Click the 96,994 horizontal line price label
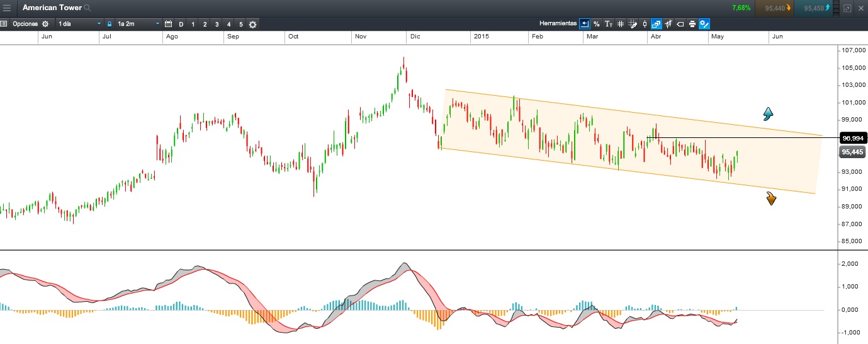This screenshot has height=344, width=868. click(853, 138)
